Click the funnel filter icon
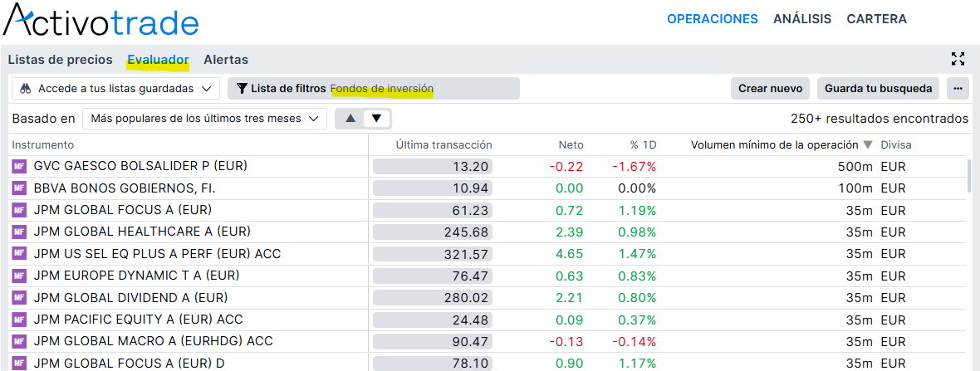The height and width of the screenshot is (371, 980). coord(243,89)
